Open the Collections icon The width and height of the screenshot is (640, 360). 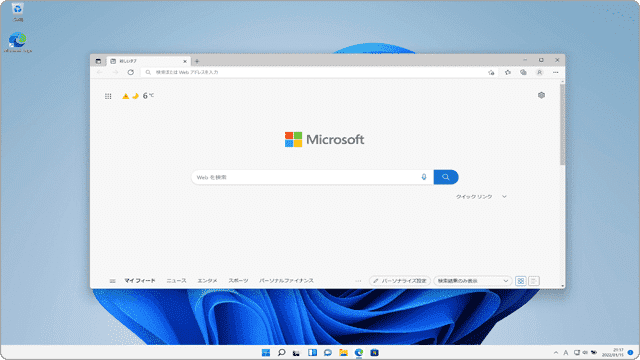pyautogui.click(x=523, y=72)
